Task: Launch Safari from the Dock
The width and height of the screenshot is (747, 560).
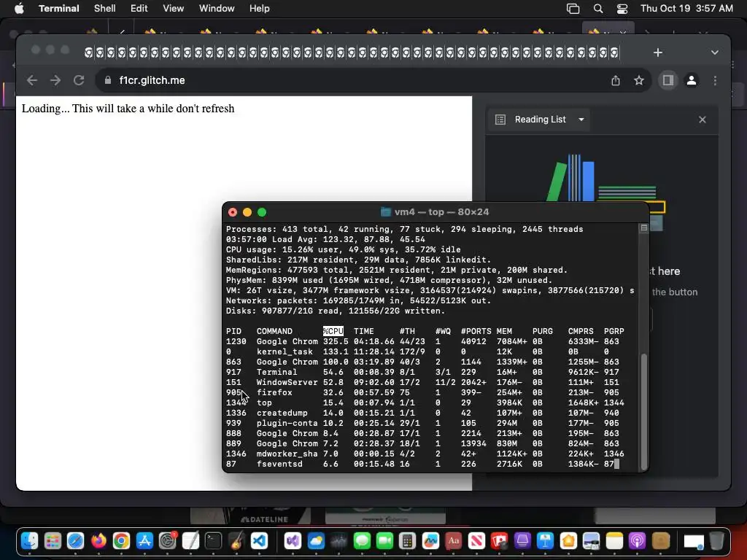Action: pos(75,542)
